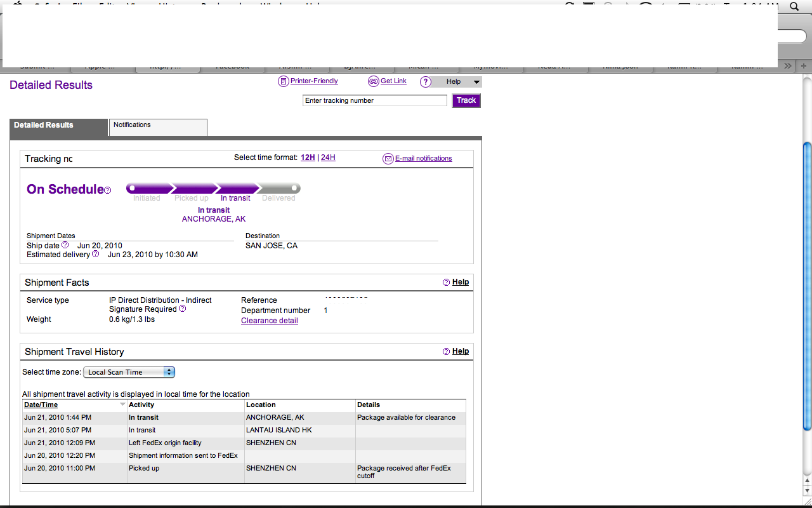Click question icon beside Travel History Help
The image size is (812, 508).
[446, 351]
